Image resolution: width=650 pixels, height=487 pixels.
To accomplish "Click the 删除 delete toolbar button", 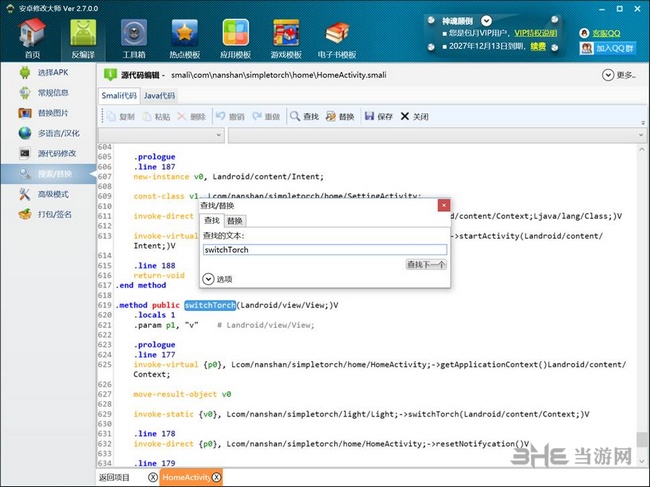I will tap(192, 116).
